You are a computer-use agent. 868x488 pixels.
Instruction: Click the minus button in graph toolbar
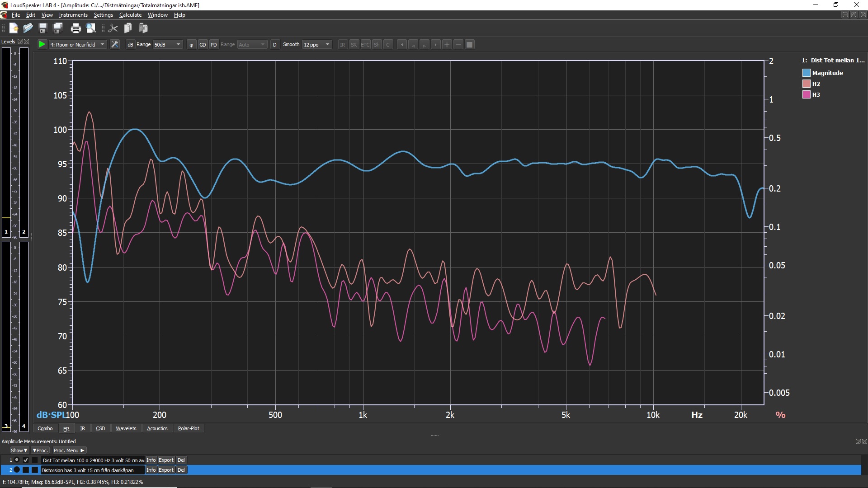point(458,44)
